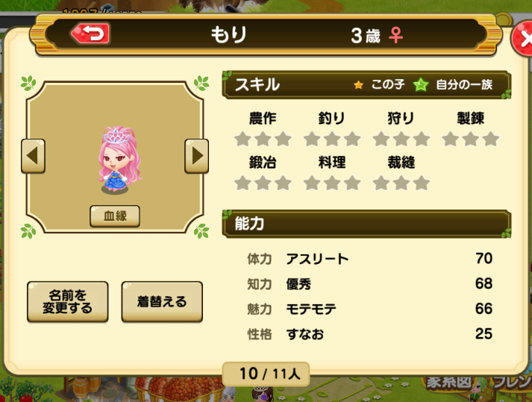Click the red back arrow button
The height and width of the screenshot is (402, 532).
[x=90, y=34]
